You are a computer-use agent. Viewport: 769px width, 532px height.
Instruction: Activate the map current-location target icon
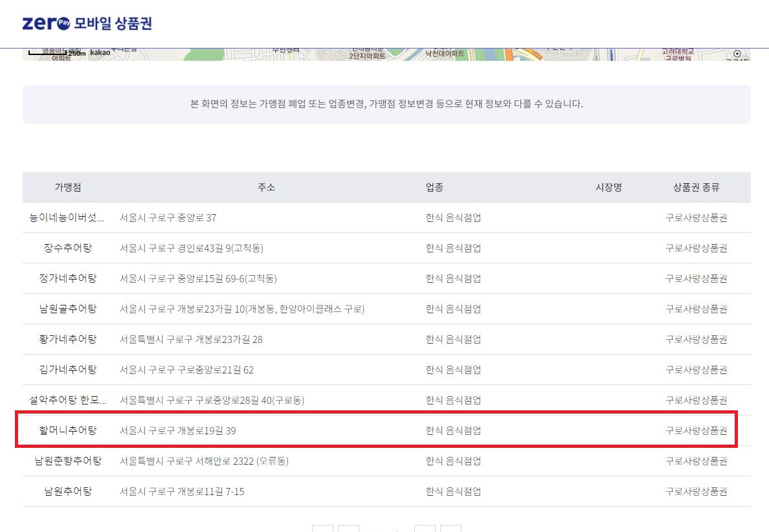point(737,54)
